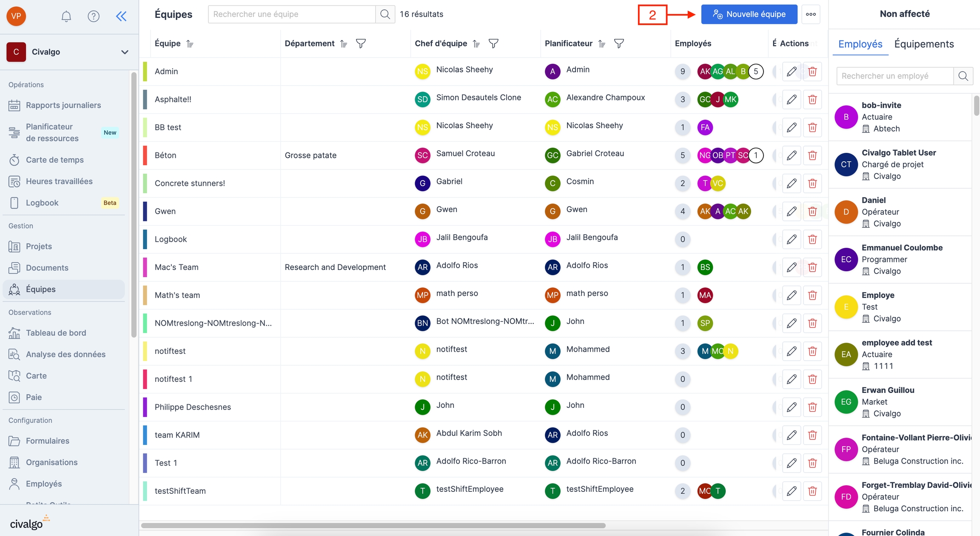The image size is (980, 536).
Task: Open Rapports journaliers in sidebar
Action: pos(63,105)
